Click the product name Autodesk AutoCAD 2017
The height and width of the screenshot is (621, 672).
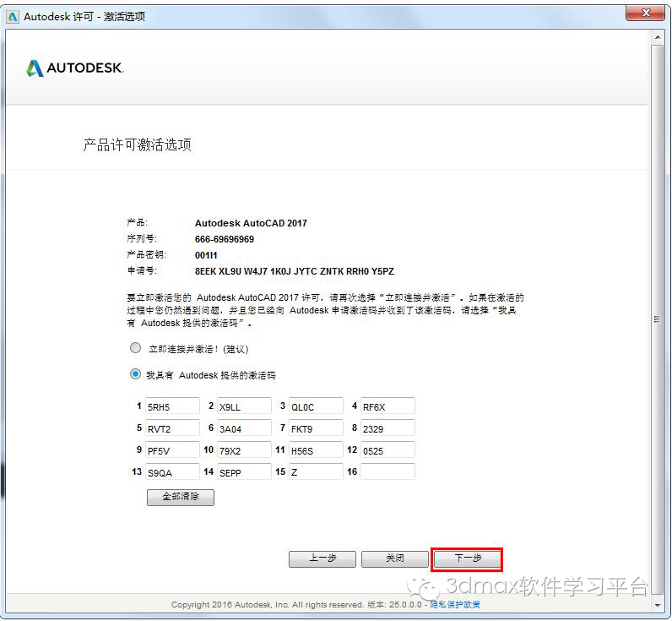point(251,223)
